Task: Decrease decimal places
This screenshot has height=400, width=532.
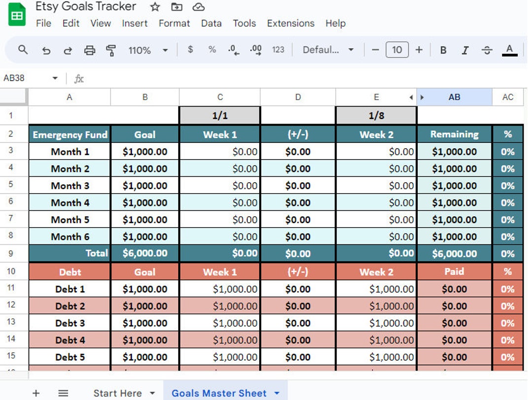Action: (x=233, y=50)
